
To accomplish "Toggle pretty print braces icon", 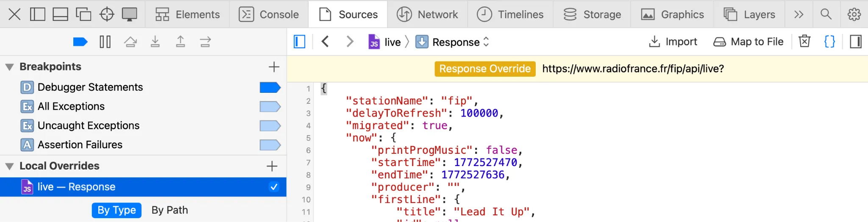I will [x=829, y=41].
